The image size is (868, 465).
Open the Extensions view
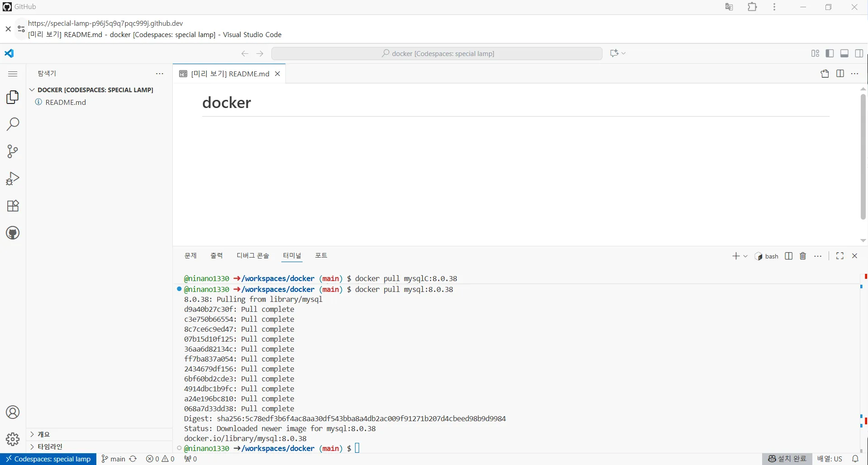[x=13, y=206]
